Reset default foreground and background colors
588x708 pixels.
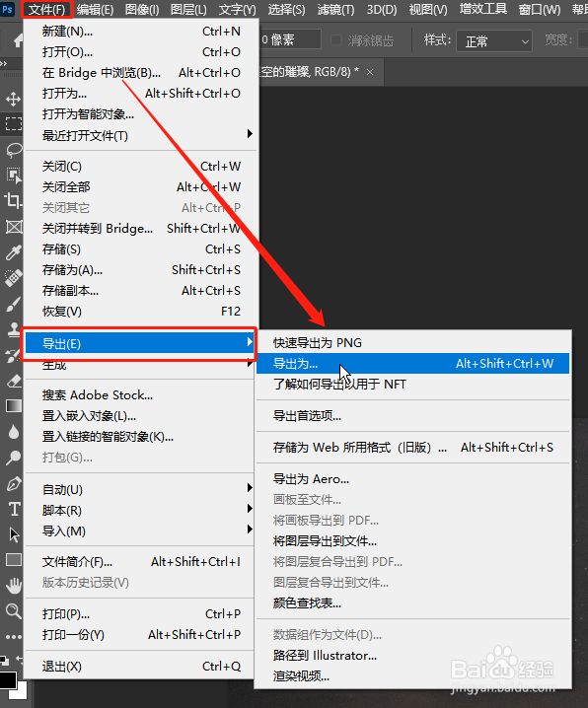[x=4, y=661]
